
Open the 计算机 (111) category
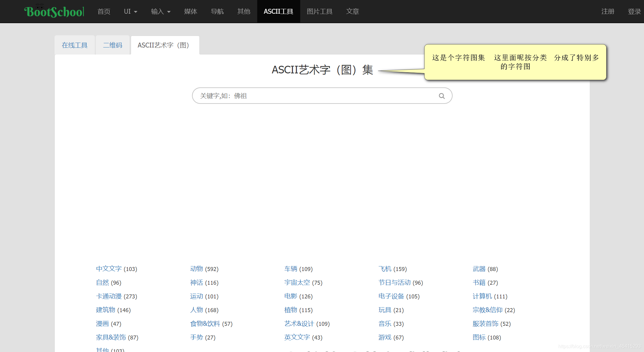click(x=482, y=296)
